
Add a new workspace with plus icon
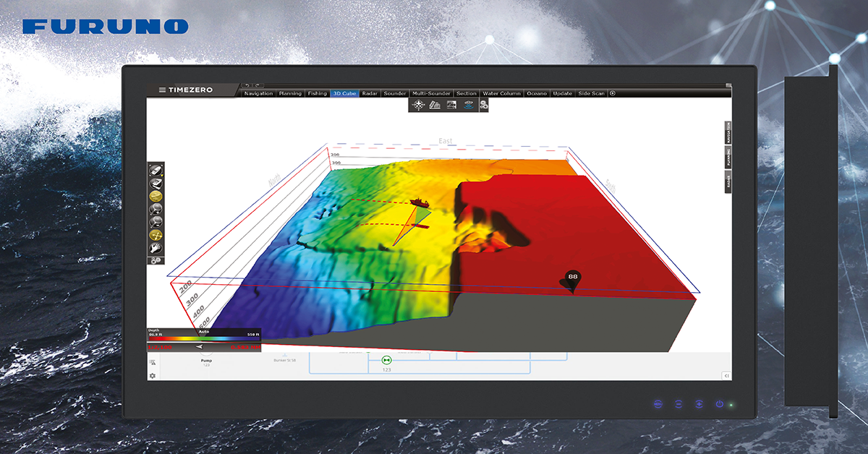[x=613, y=93]
